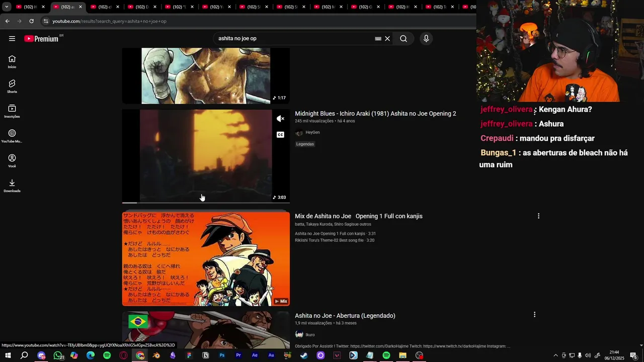Open the Ikuro channel link
644x362 pixels.
310,335
